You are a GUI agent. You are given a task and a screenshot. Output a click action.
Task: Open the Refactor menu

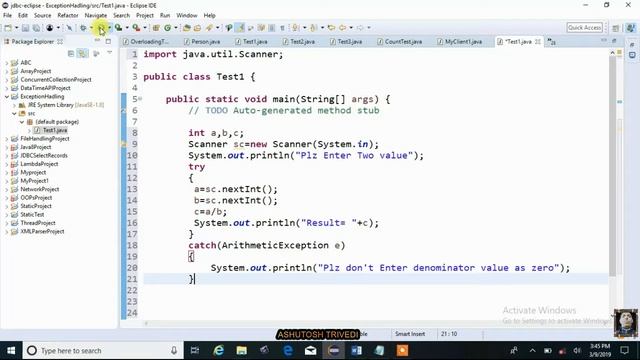pos(68,16)
